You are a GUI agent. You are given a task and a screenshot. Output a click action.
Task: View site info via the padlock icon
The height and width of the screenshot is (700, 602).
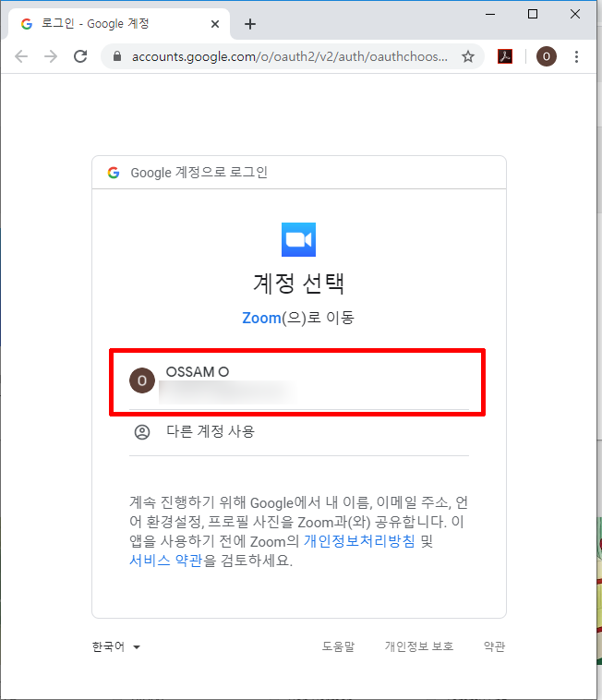coord(117,56)
